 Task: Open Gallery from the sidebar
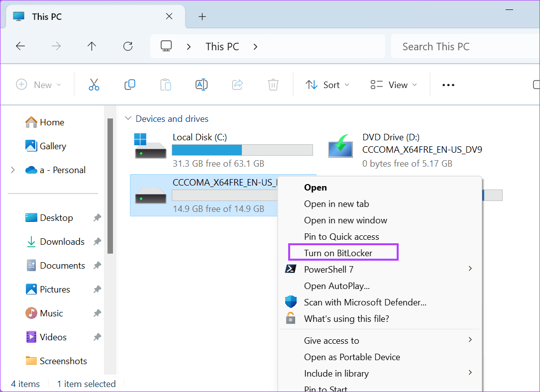pyautogui.click(x=52, y=146)
